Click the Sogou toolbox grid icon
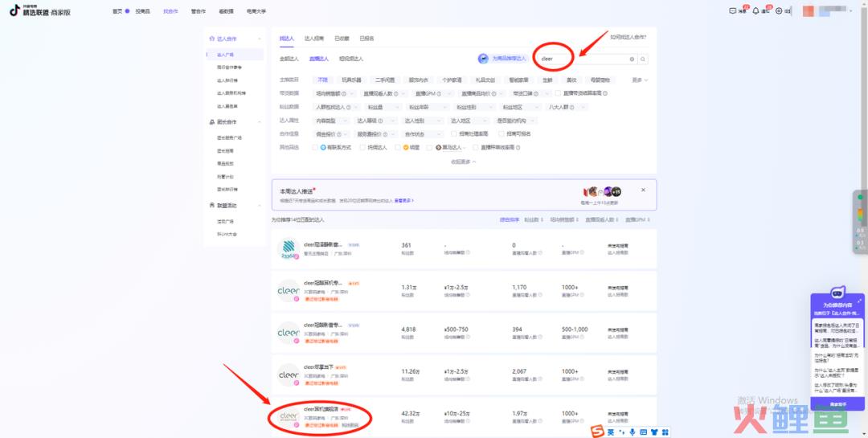Image resolution: width=868 pixels, height=438 pixels. 665,432
